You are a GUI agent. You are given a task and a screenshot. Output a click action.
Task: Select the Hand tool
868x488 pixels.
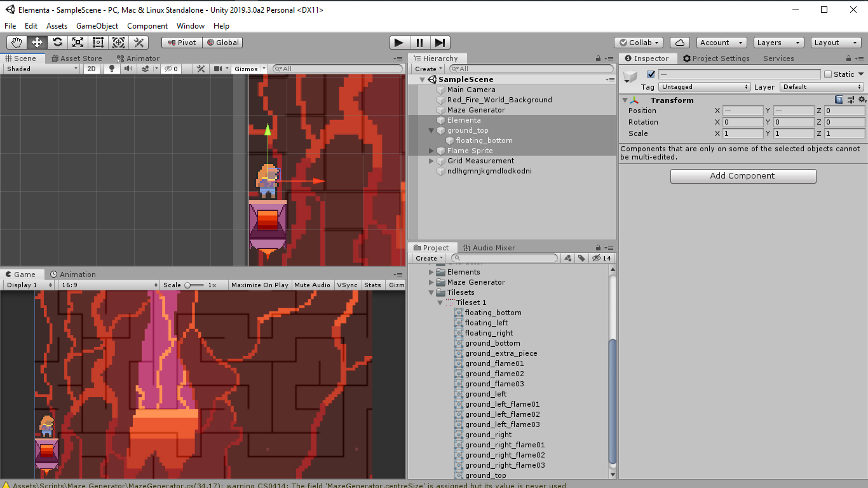click(x=17, y=43)
